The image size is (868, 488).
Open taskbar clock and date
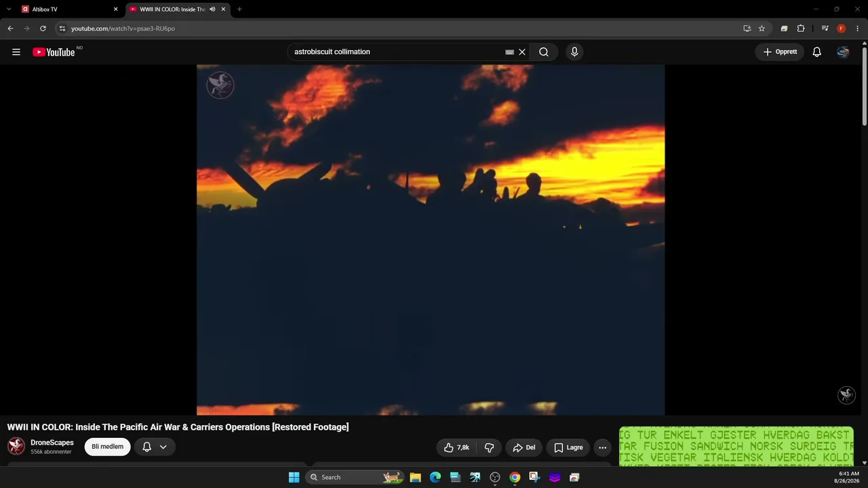[x=848, y=477]
